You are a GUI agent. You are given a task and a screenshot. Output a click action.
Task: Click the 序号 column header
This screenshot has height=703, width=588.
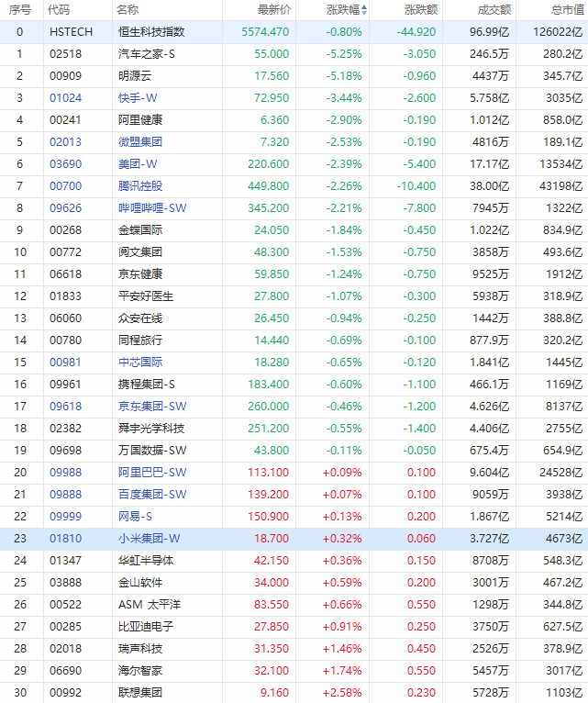tap(20, 10)
